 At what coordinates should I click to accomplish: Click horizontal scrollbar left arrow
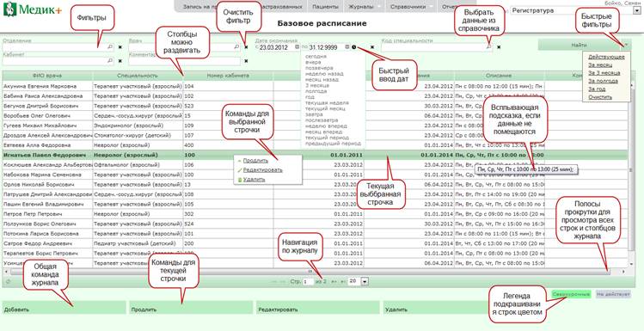coord(5,272)
